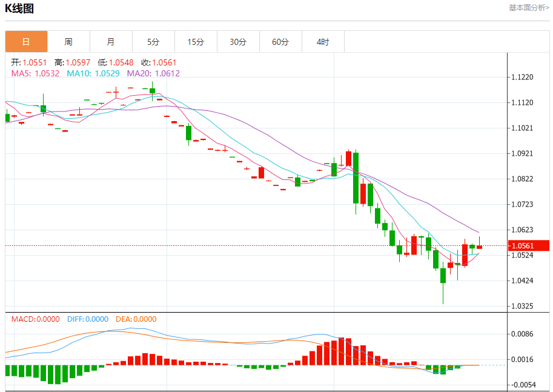Click the 收: 1.0561 closing price value

pyautogui.click(x=159, y=62)
